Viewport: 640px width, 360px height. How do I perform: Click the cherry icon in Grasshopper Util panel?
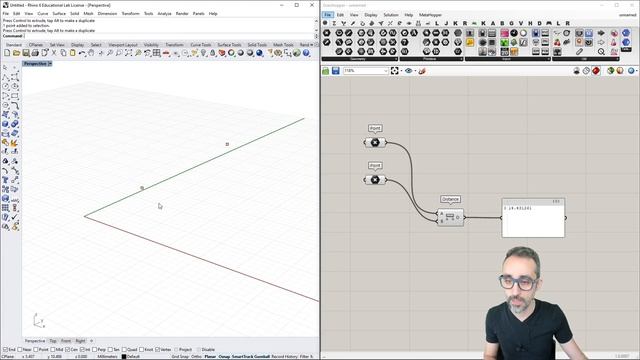pos(557,42)
